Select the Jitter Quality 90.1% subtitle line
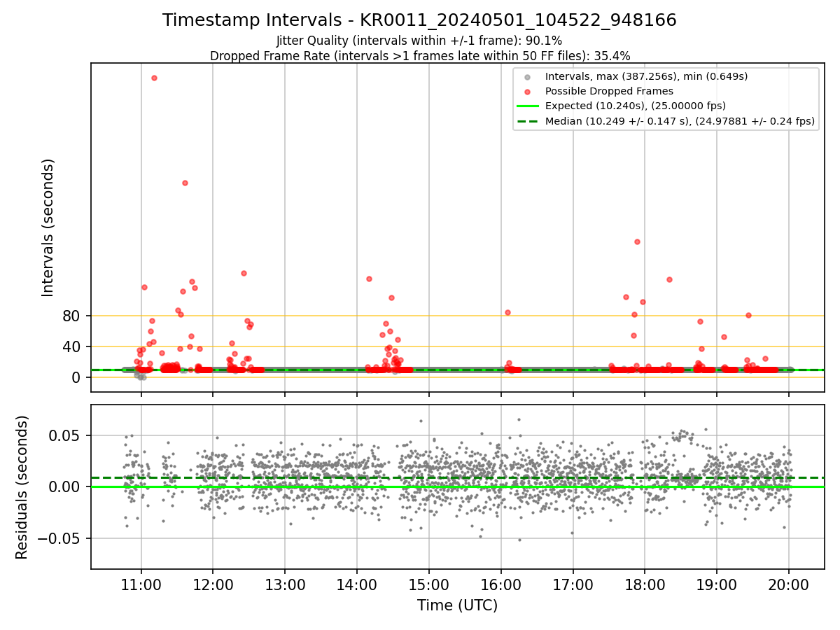 (419, 41)
